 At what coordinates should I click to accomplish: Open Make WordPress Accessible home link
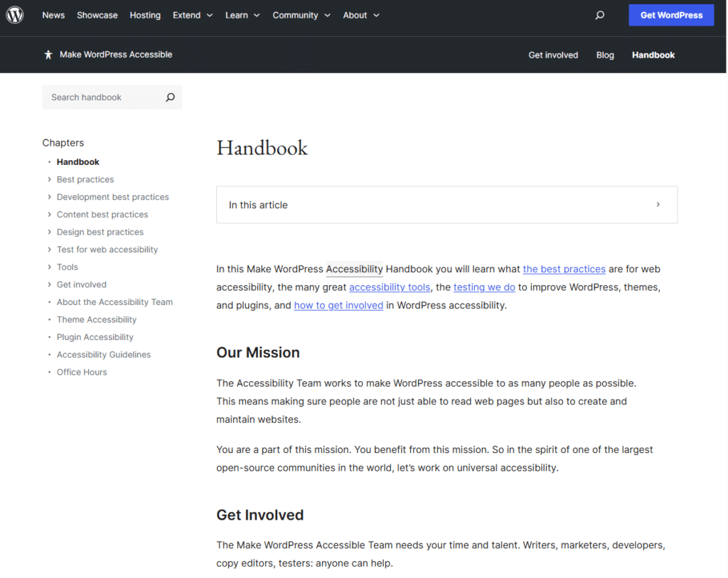pos(116,55)
